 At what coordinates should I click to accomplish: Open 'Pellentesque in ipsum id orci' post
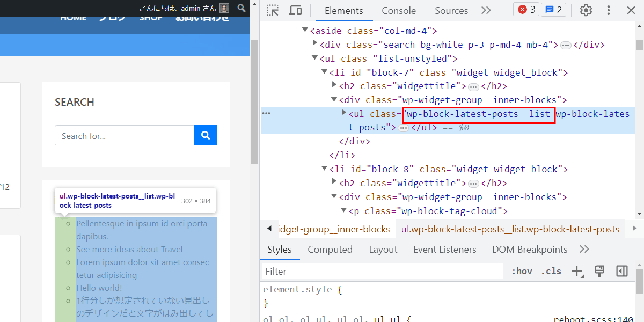pyautogui.click(x=142, y=230)
